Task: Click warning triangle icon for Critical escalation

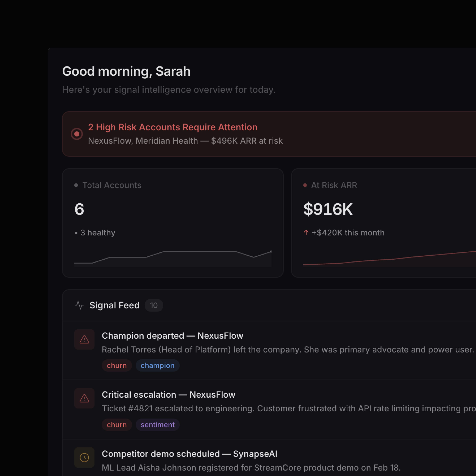Action: [84, 398]
